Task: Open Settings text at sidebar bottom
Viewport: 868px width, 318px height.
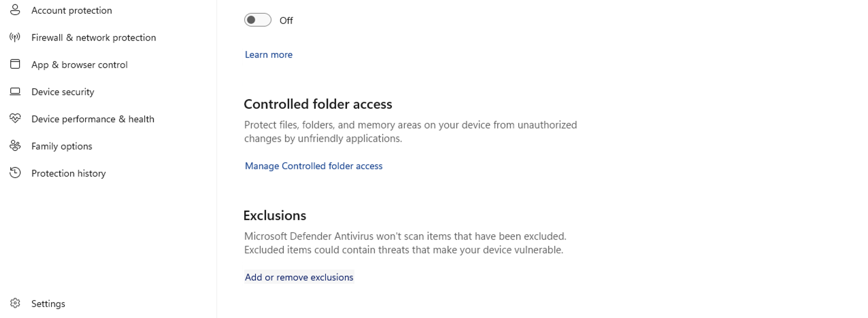Action: 48,304
